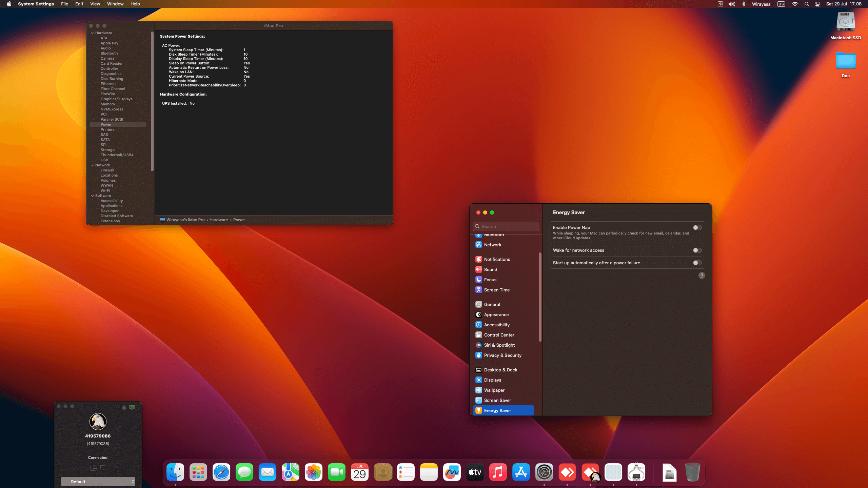Open Siri & Spotlight settings pane
This screenshot has width=868, height=488.
(x=499, y=345)
